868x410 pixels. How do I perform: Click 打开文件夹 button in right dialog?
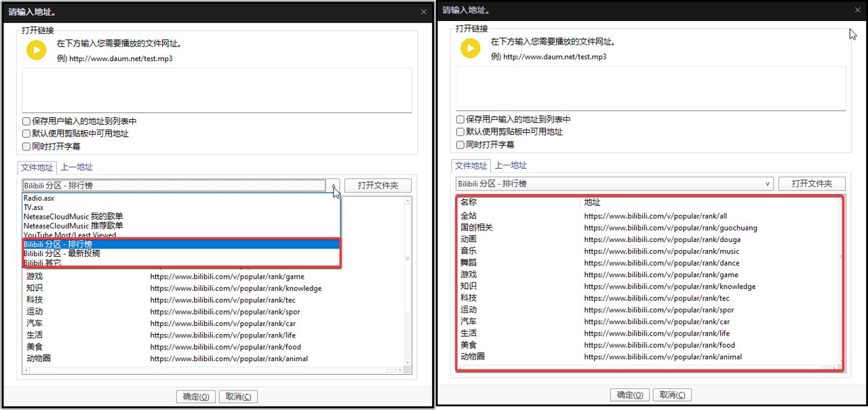tap(812, 184)
